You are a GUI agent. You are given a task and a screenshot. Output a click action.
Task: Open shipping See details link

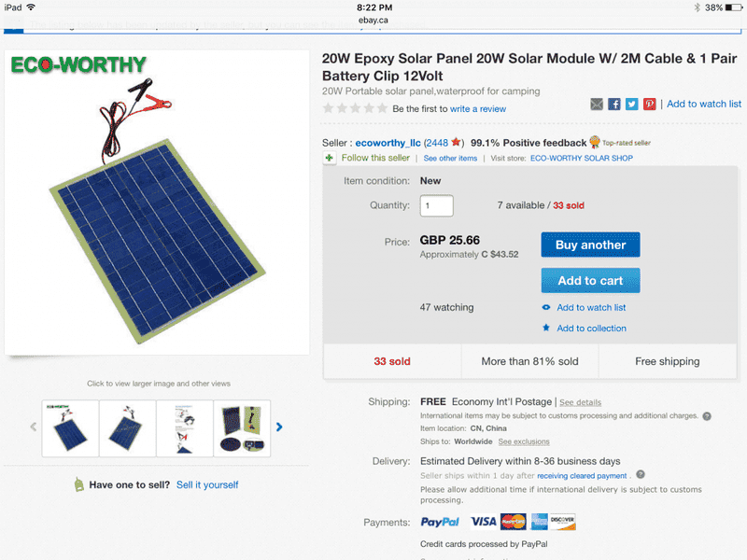pos(580,402)
